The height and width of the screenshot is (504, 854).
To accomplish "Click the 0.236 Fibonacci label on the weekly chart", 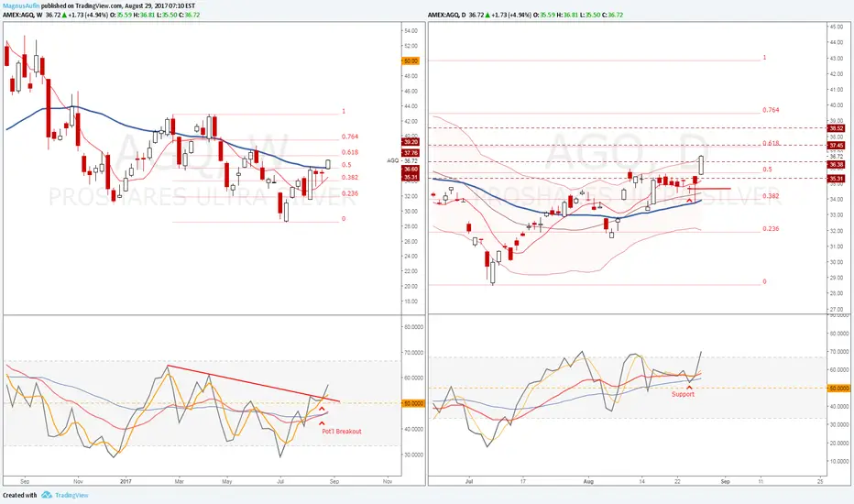I will tap(350, 193).
